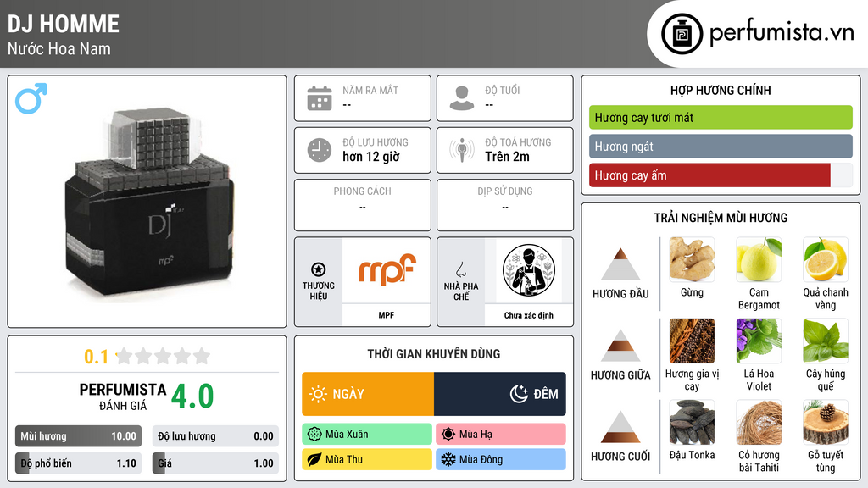Open the Đậu Tonka note thumbnail
The height and width of the screenshot is (488, 868).
(692, 422)
